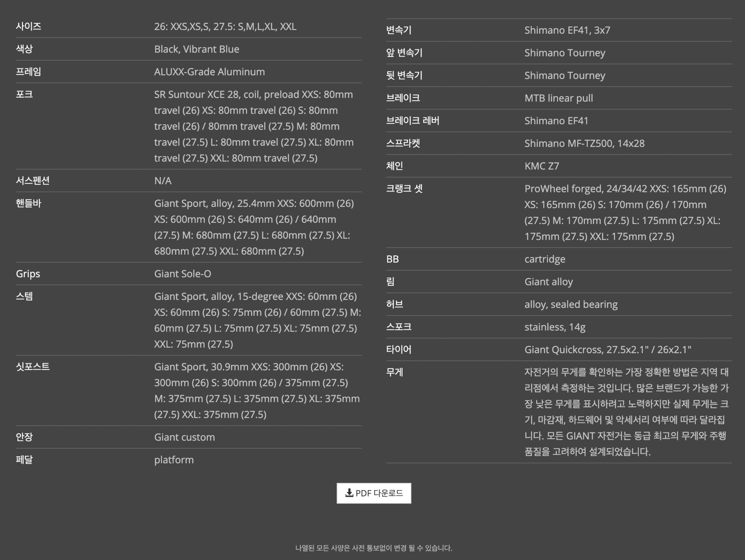Select Giant Sport, alloy, 15-degree stem text
The width and height of the screenshot is (745, 560).
coord(257,320)
